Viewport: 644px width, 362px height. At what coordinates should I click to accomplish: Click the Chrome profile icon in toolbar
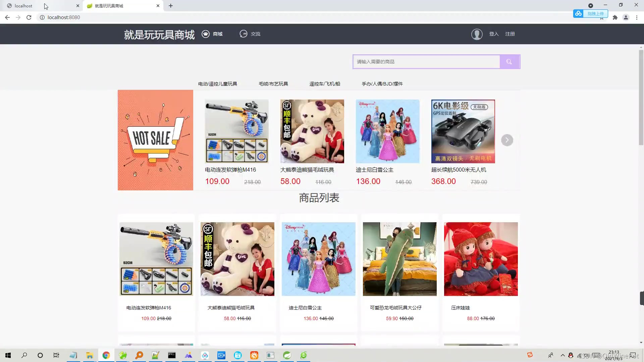(x=626, y=17)
